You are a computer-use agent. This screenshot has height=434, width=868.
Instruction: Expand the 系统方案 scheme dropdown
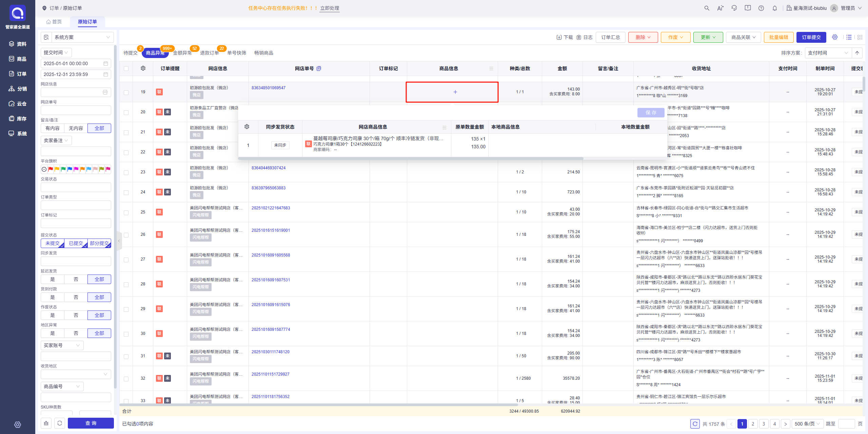click(82, 37)
